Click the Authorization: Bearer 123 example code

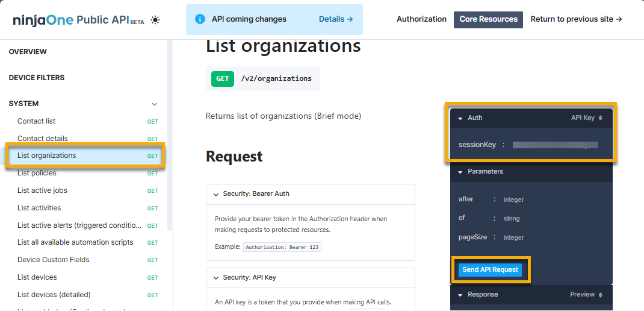(x=282, y=247)
